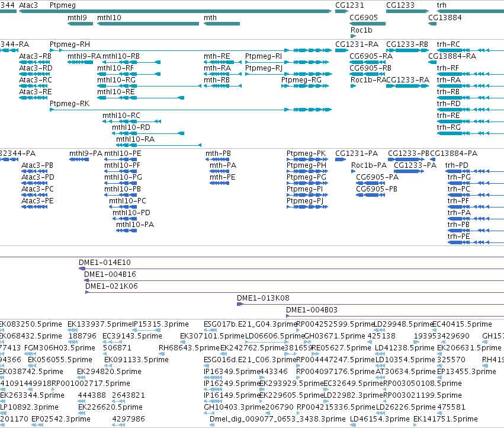Select the CG6905 gene label
This screenshot has width=504, height=428.
pos(364,18)
